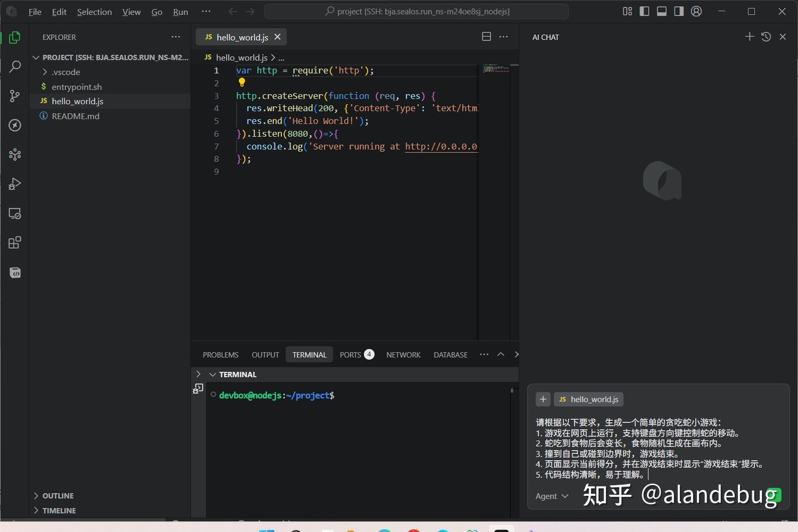This screenshot has width=798, height=532.
Task: Switch to the OUTPUT tab in the panel
Action: coord(265,354)
